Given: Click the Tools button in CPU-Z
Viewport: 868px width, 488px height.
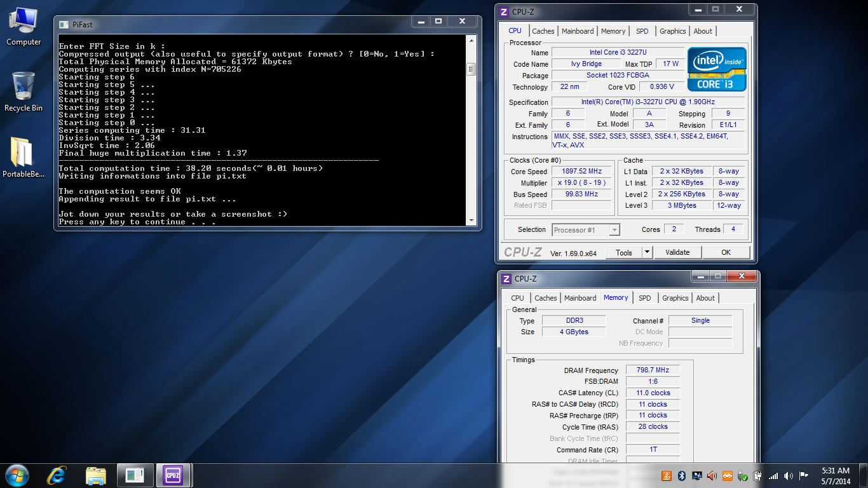Looking at the screenshot, I should point(624,252).
